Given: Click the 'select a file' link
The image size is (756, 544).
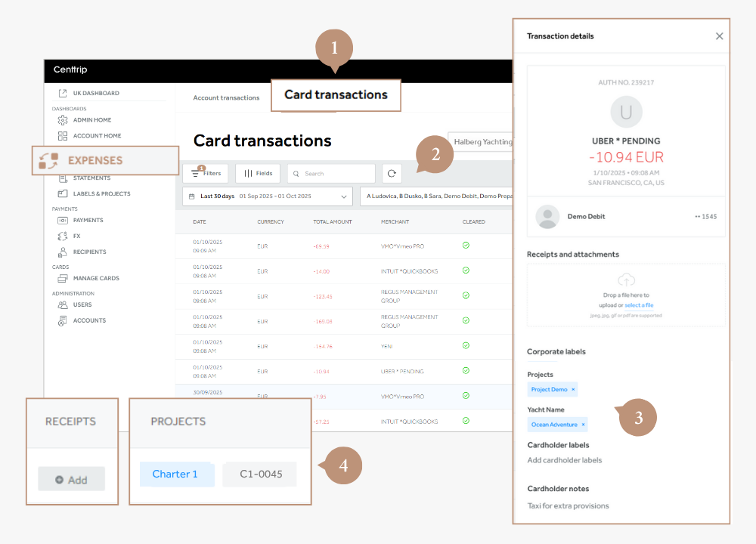Looking at the screenshot, I should [639, 305].
